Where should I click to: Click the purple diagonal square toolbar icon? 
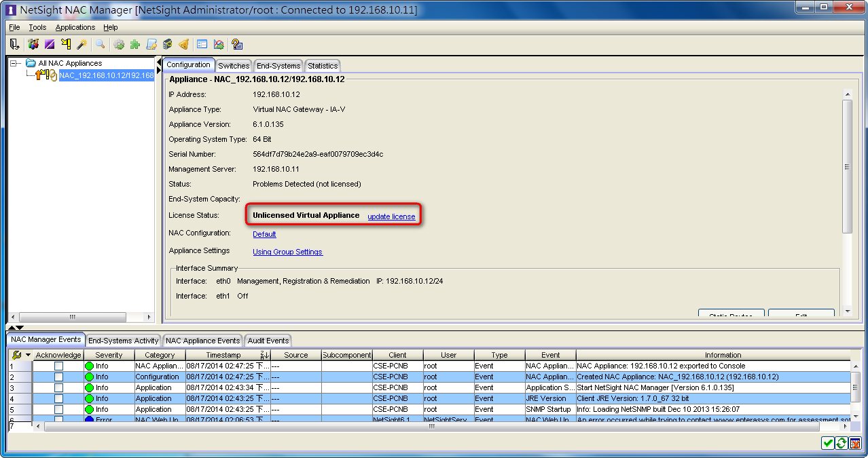pos(50,44)
